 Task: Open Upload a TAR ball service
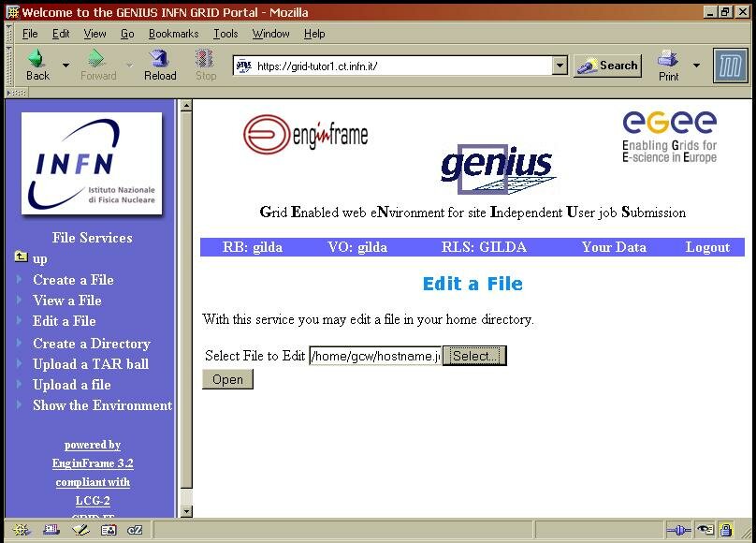tap(91, 364)
